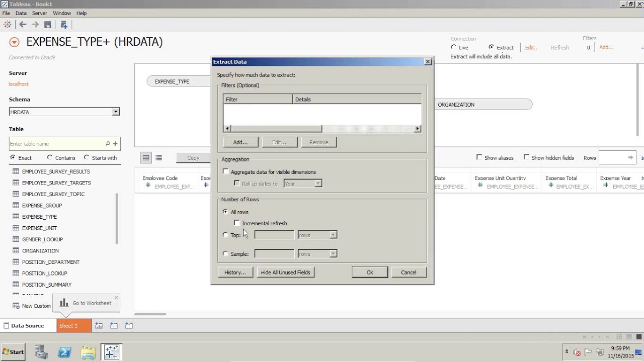Open the Data menu
Image resolution: width=644 pixels, height=362 pixels.
tap(21, 13)
